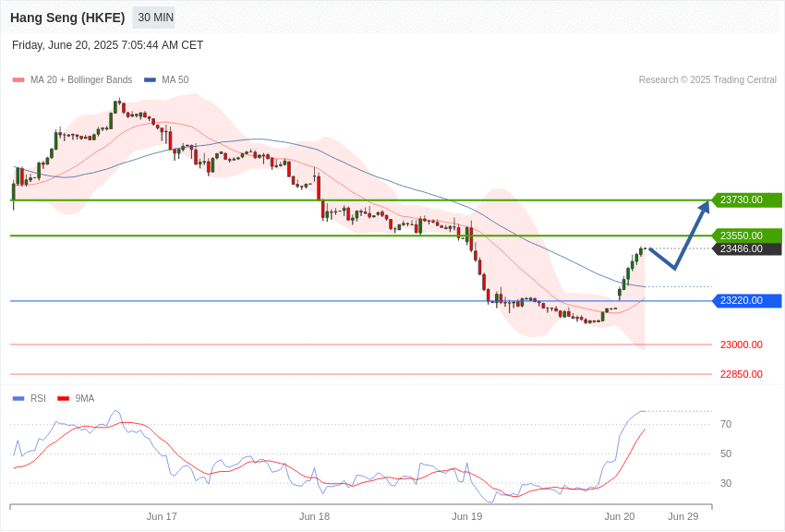Click the Jun 18 date axis label
785x532 pixels.
tap(314, 516)
